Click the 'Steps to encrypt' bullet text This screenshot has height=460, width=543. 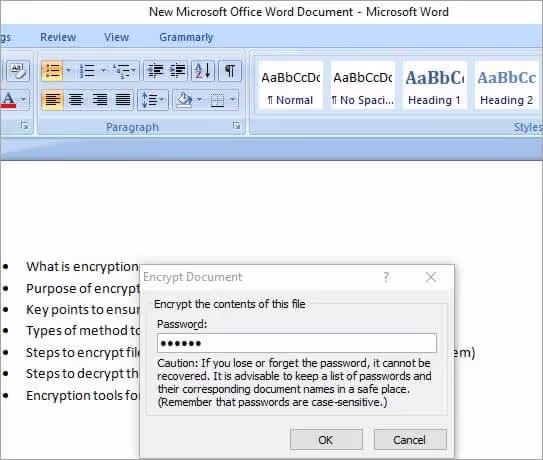click(x=83, y=353)
